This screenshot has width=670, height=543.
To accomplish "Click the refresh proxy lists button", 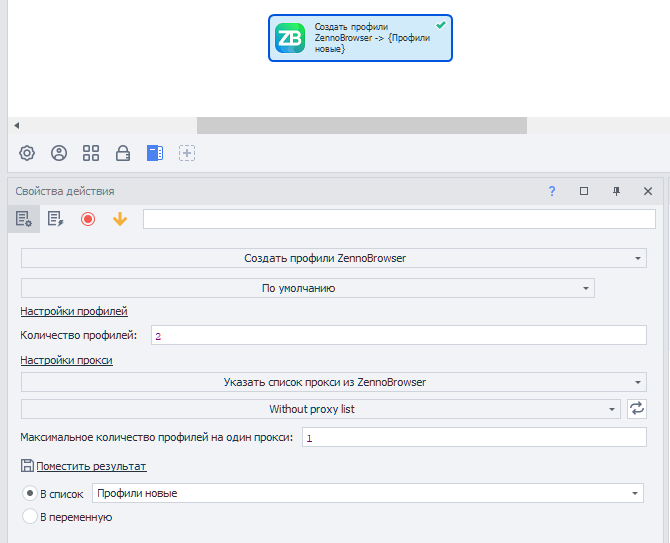I will (x=637, y=409).
